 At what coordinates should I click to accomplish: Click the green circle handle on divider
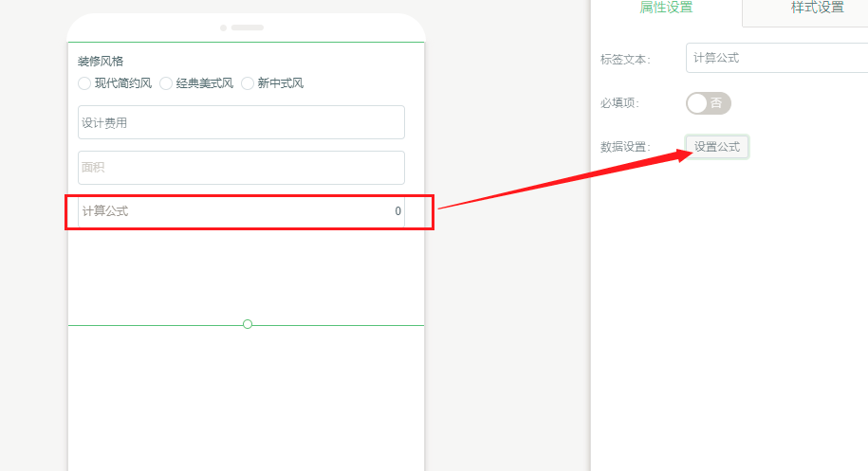click(x=248, y=324)
